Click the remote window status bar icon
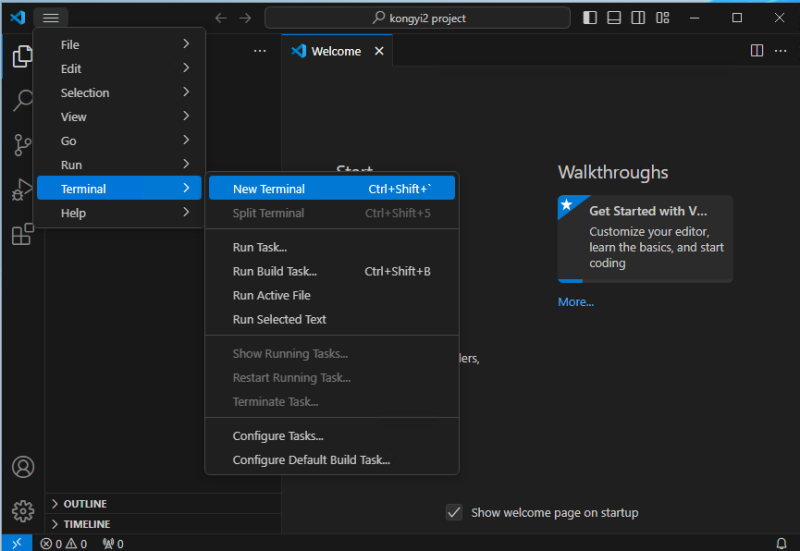Viewport: 800px width, 551px height. point(17,543)
